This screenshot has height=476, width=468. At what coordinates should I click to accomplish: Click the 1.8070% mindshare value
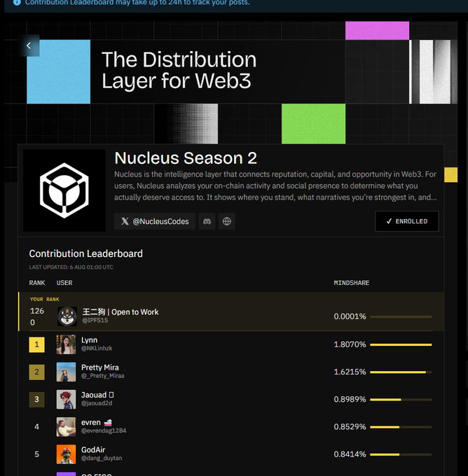click(x=350, y=344)
